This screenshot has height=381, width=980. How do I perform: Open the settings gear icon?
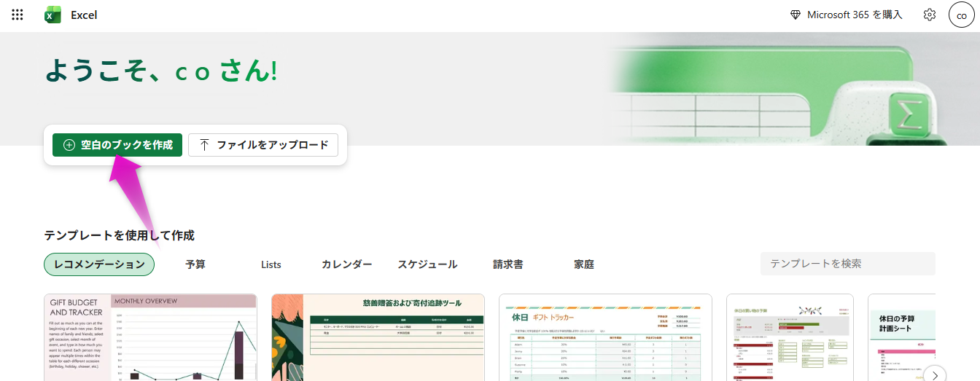(x=929, y=15)
